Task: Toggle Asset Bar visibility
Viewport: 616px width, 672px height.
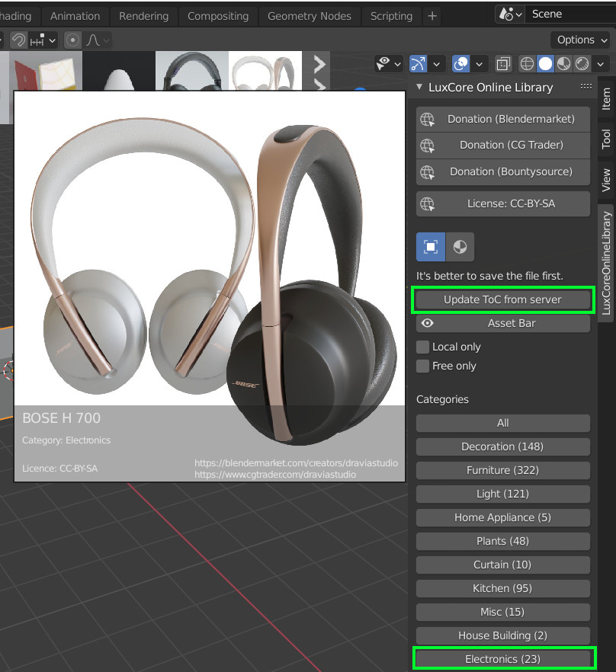Action: (503, 323)
